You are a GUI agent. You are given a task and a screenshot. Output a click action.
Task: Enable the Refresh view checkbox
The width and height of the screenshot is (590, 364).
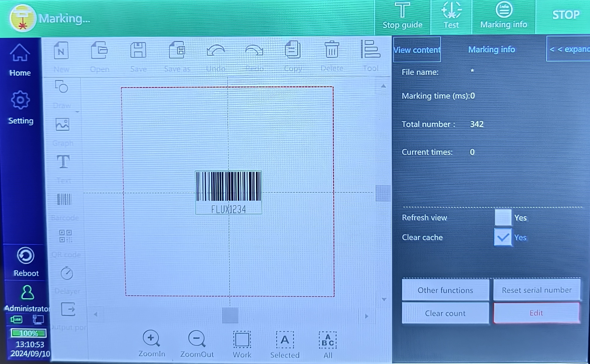point(503,217)
